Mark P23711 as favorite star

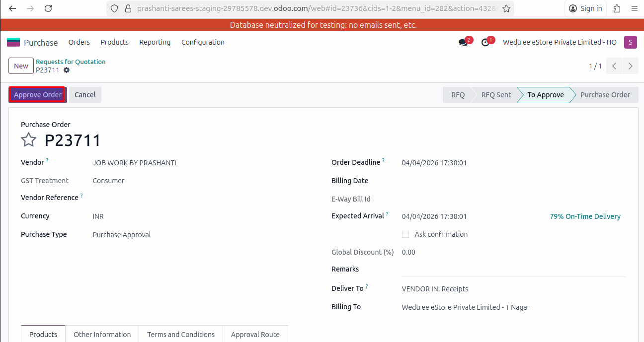click(x=28, y=140)
